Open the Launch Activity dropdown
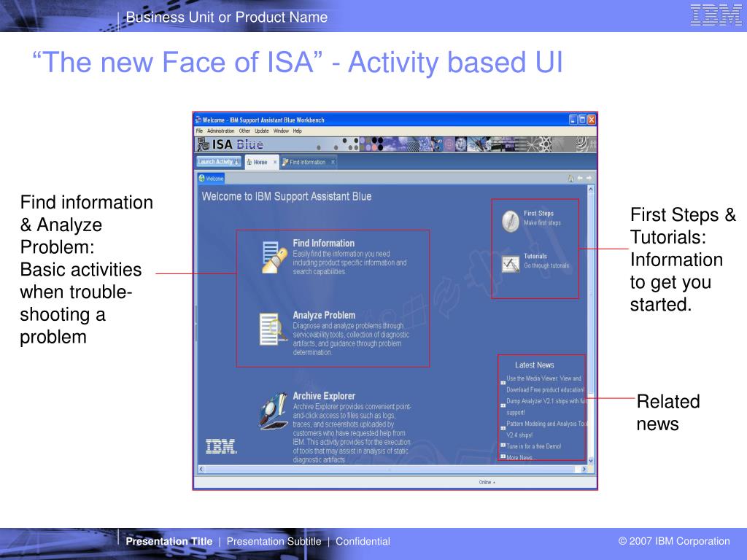The image size is (747, 560). pos(219,162)
